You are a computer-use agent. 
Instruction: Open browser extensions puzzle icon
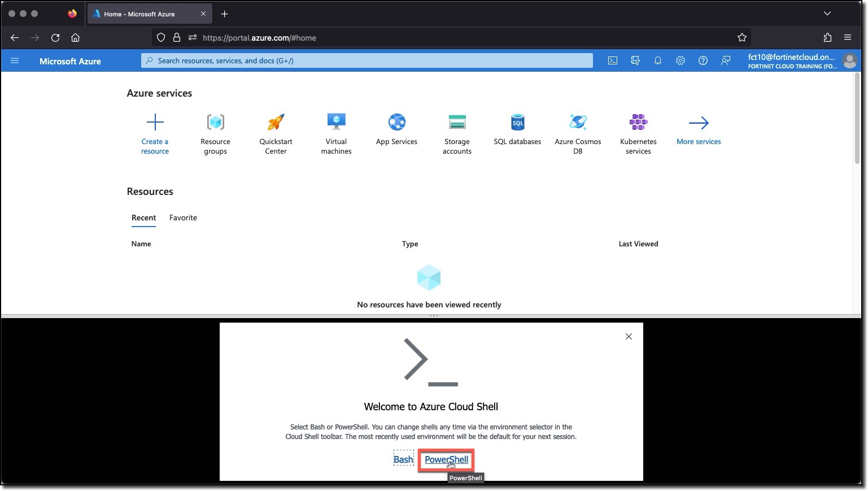(x=827, y=38)
